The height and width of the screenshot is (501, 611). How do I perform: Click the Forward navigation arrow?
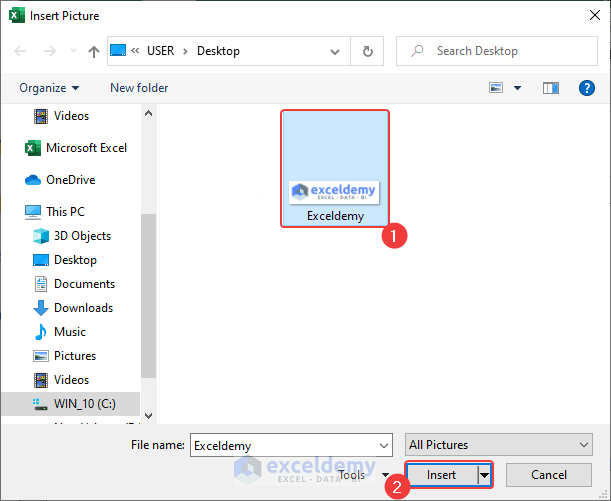tap(49, 51)
